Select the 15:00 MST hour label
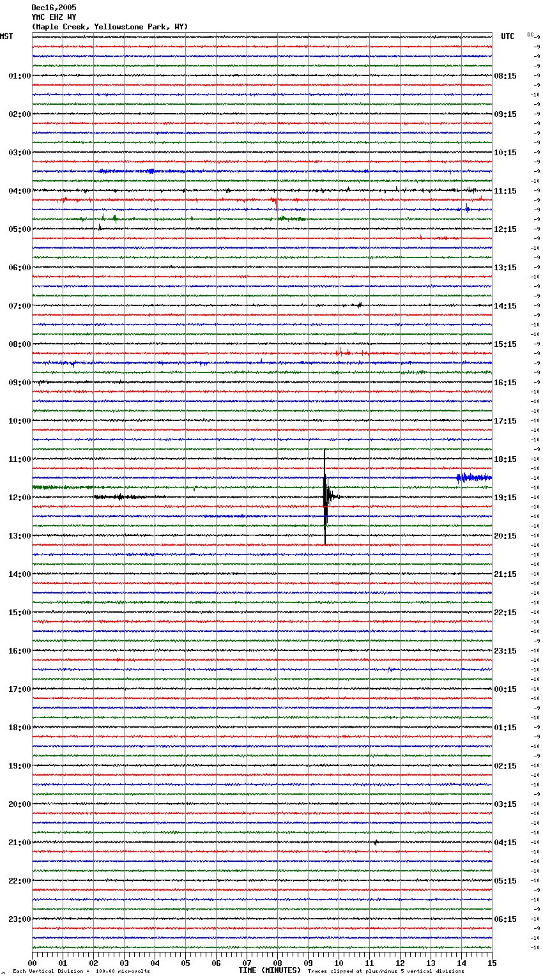This screenshot has height=980, width=543. [x=20, y=613]
